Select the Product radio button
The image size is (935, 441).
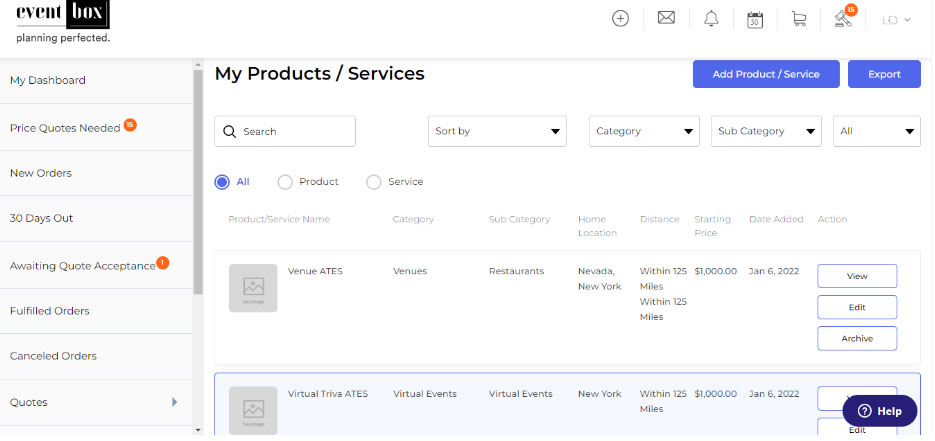pos(285,182)
